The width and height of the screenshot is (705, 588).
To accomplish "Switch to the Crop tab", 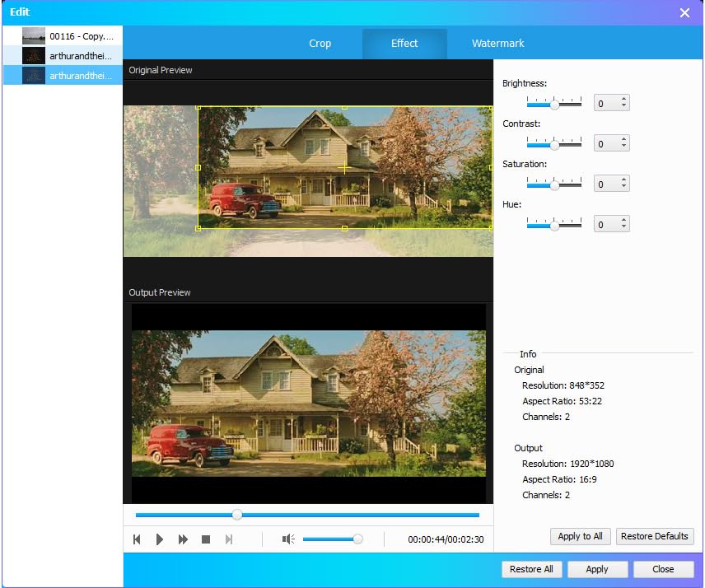I will pyautogui.click(x=320, y=44).
